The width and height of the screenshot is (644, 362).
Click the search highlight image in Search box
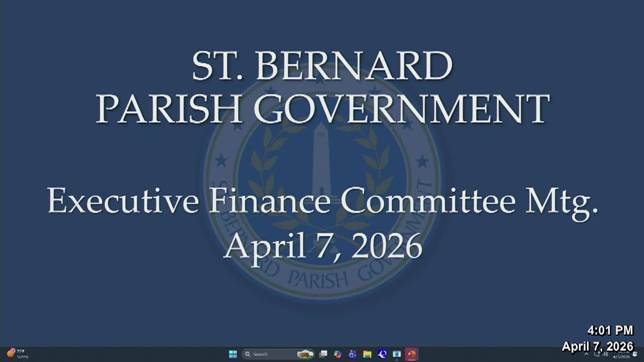[x=305, y=354]
